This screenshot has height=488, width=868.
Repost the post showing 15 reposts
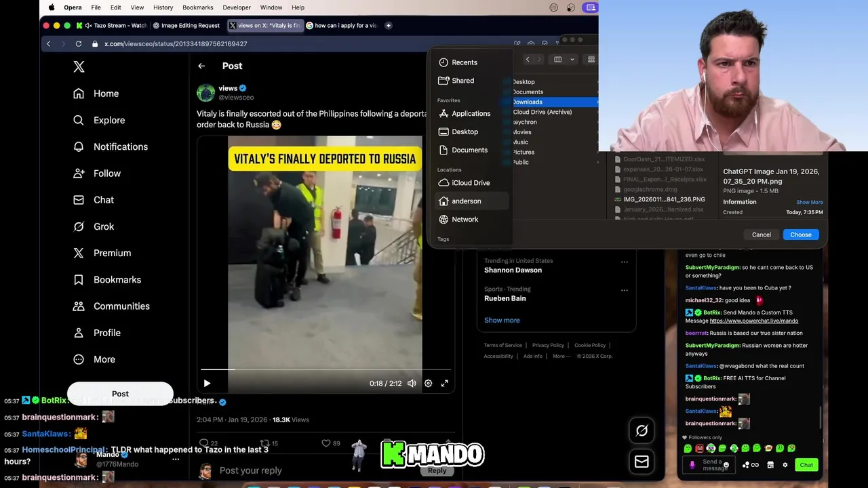[x=269, y=443]
